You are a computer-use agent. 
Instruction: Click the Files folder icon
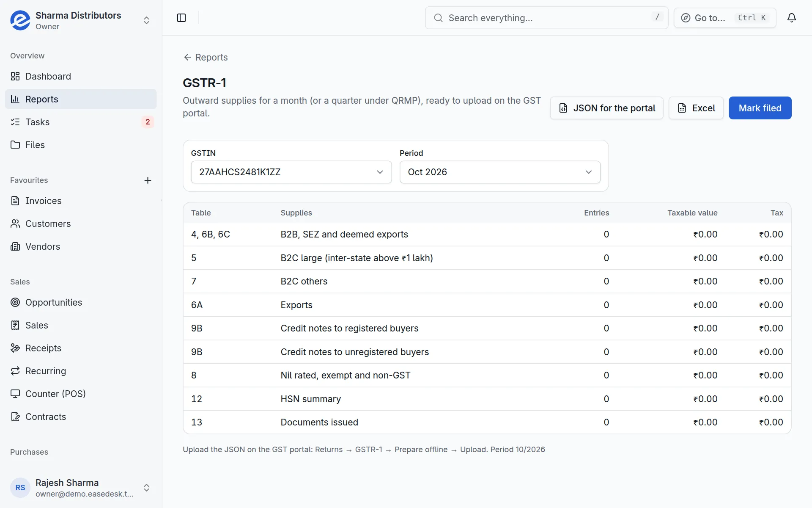tap(15, 145)
